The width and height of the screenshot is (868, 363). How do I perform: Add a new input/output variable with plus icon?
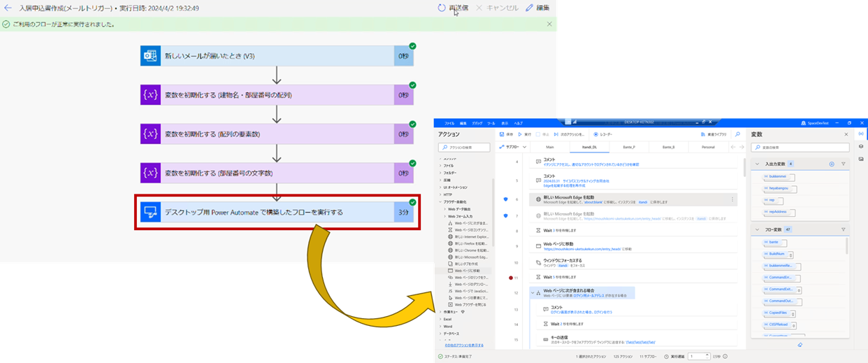point(831,164)
